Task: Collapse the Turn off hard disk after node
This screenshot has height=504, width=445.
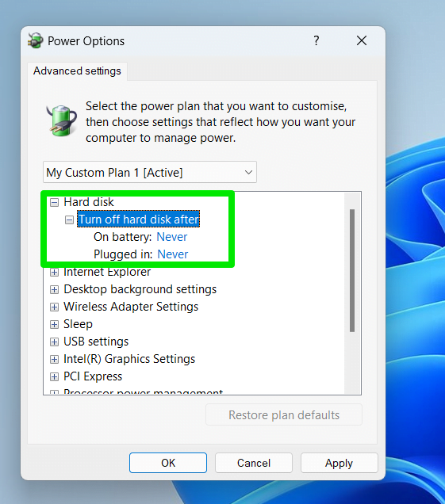Action: pos(69,220)
